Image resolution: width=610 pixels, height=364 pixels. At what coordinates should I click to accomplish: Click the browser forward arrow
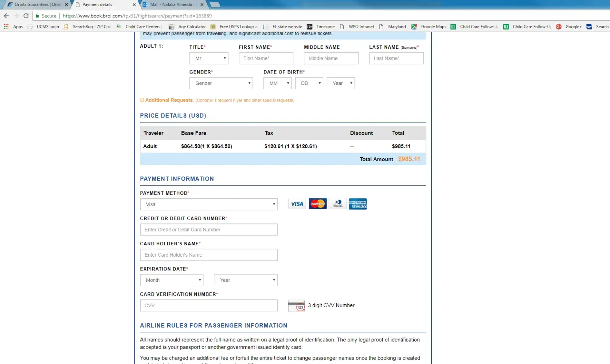pos(16,16)
